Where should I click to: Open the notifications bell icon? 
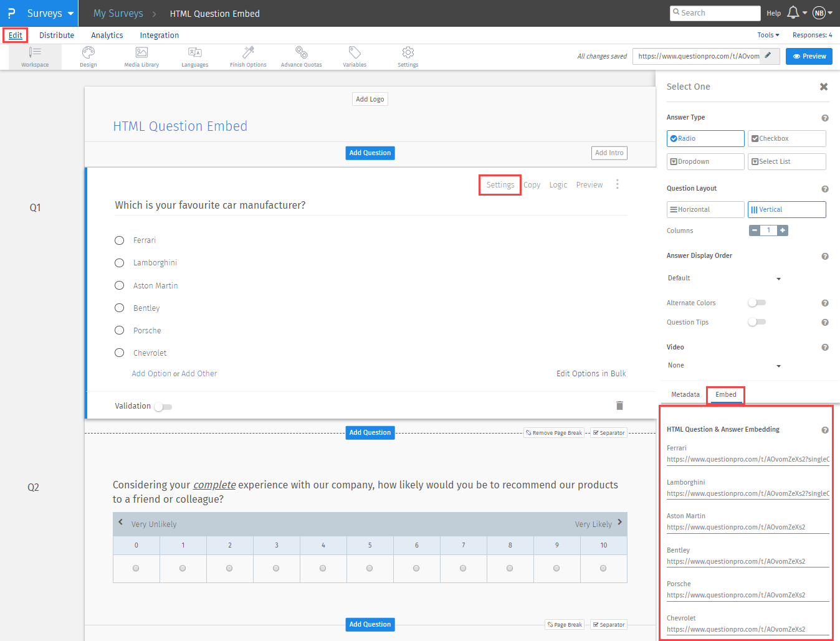point(793,12)
